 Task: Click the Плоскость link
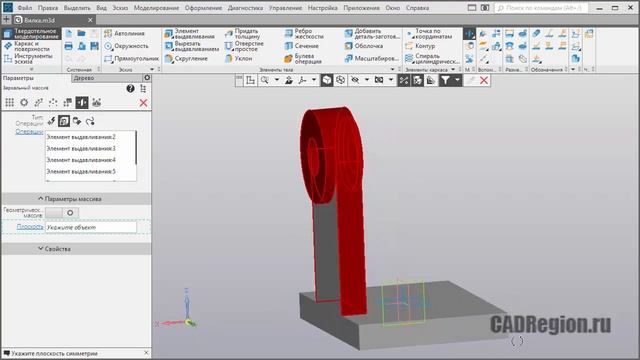click(x=30, y=227)
